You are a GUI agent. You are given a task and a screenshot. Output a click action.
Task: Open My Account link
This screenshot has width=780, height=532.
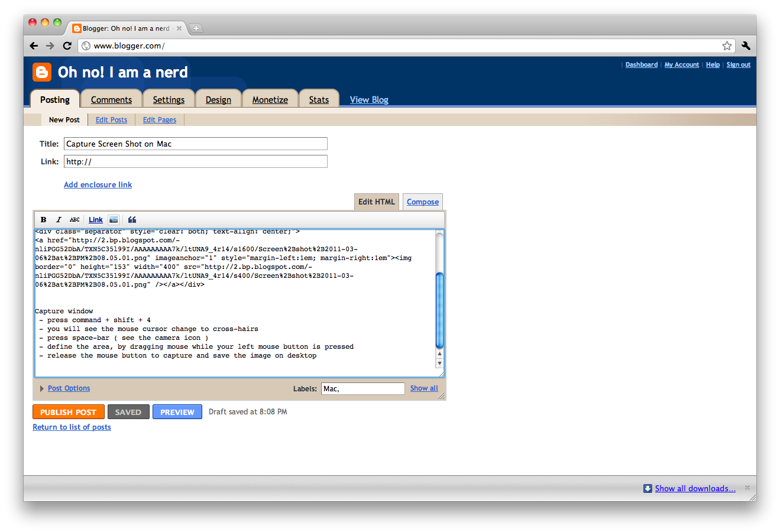coord(682,64)
